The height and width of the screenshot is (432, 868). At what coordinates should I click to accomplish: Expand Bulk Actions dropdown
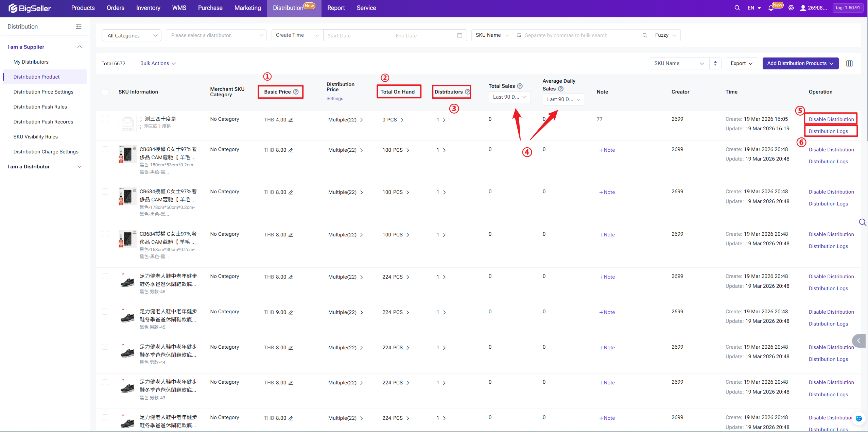point(158,64)
